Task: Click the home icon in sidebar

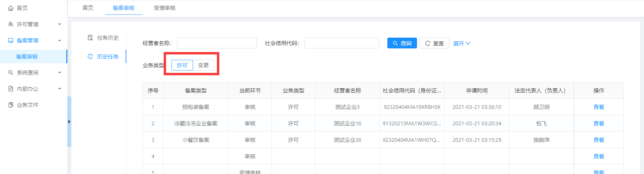Action: click(x=11, y=8)
